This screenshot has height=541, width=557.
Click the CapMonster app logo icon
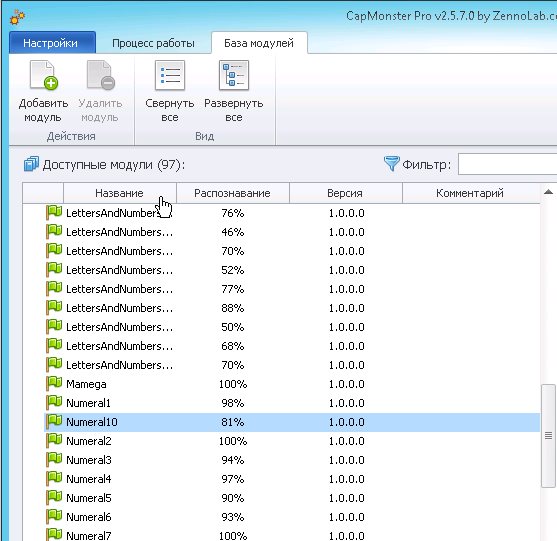[17, 17]
